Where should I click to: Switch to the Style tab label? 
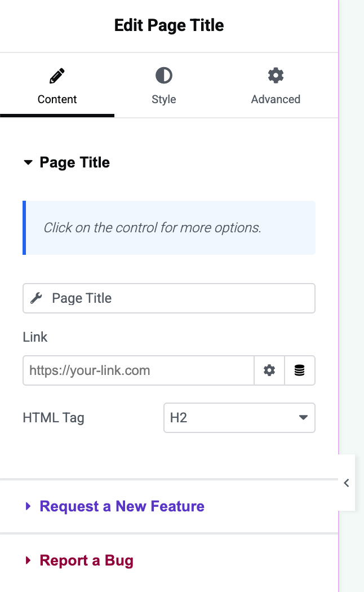163,99
